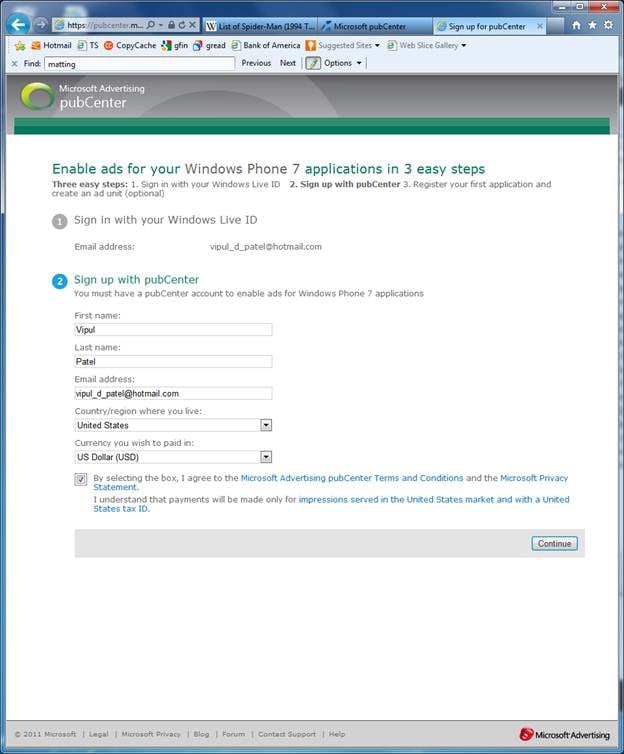Image resolution: width=624 pixels, height=754 pixels.
Task: Open the gfin favorite
Action: [175, 45]
